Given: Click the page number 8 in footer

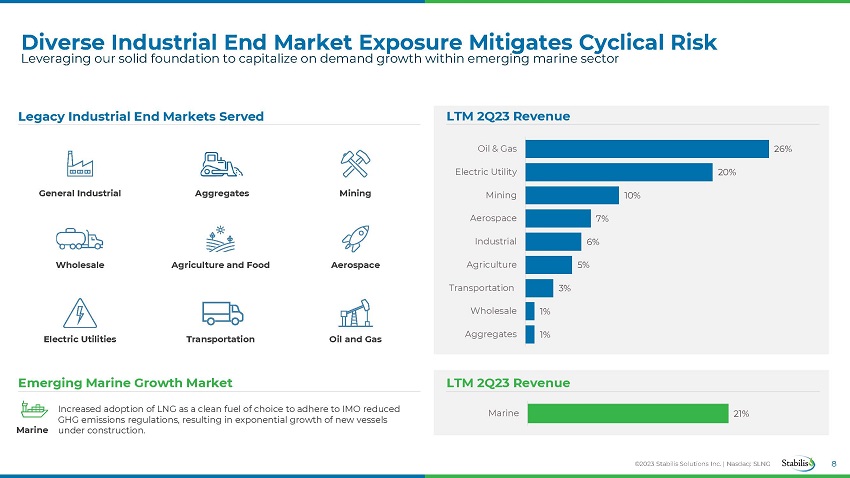Looking at the screenshot, I should coord(836,462).
